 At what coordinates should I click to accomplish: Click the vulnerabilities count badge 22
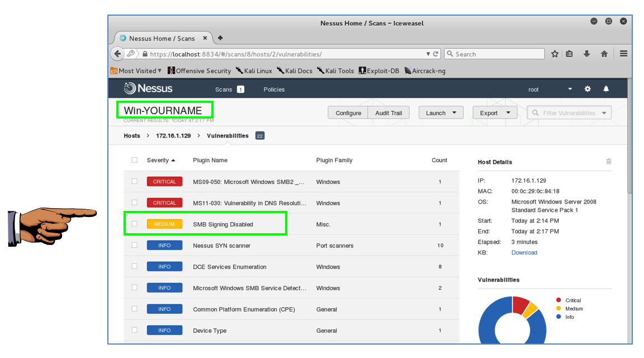click(x=259, y=135)
